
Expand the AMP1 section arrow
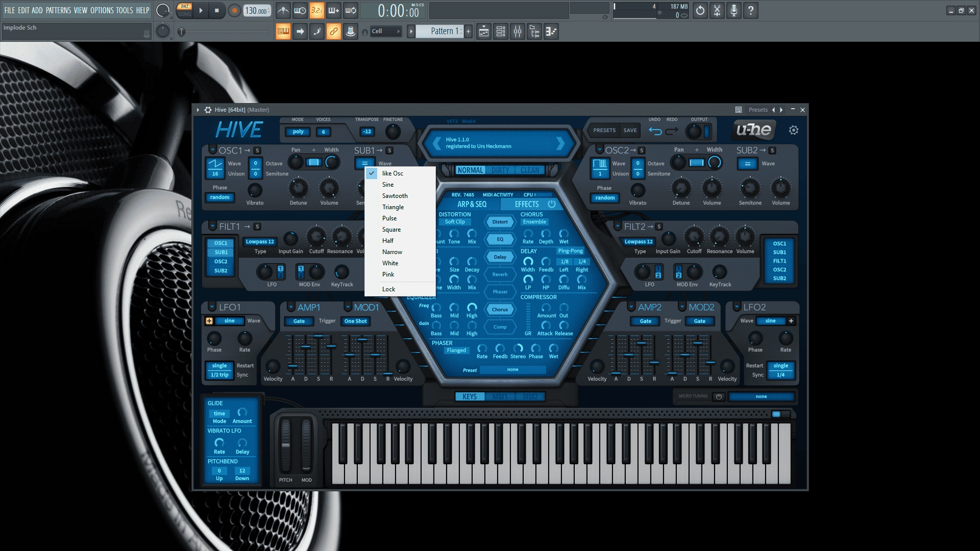click(x=291, y=307)
